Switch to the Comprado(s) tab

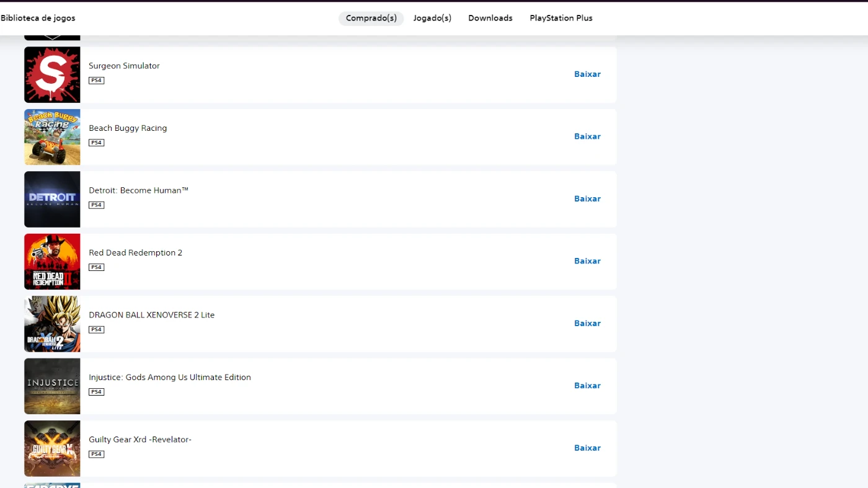point(371,19)
